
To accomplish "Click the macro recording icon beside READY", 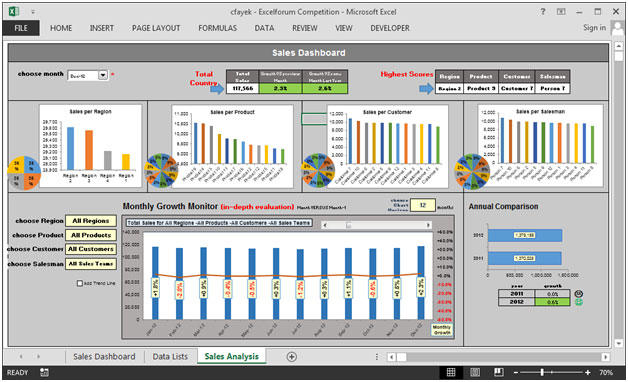I will click(44, 372).
